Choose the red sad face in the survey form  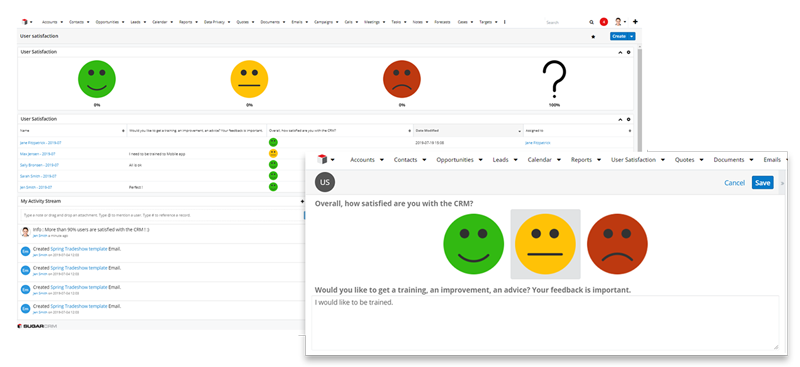[x=617, y=244]
